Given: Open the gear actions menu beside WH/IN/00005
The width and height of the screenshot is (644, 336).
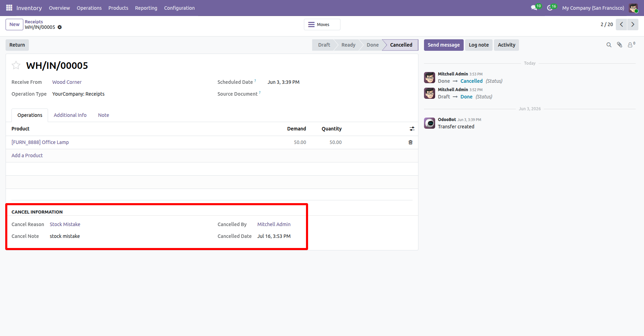Looking at the screenshot, I should click(60, 27).
